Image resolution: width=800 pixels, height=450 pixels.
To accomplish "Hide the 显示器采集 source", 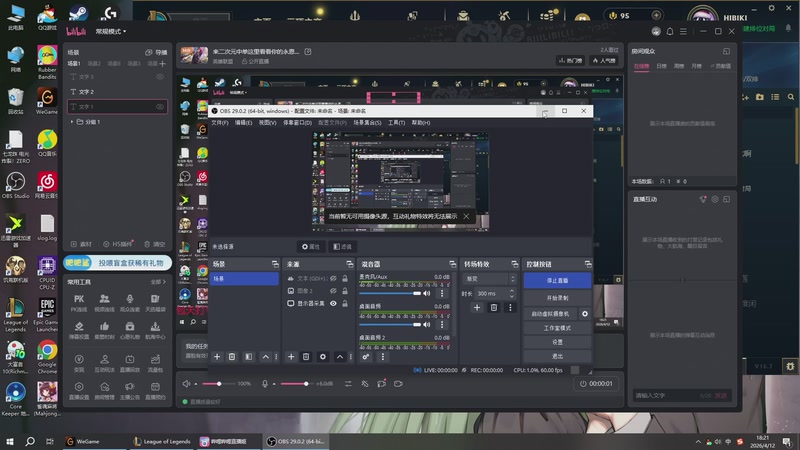I will click(x=333, y=303).
